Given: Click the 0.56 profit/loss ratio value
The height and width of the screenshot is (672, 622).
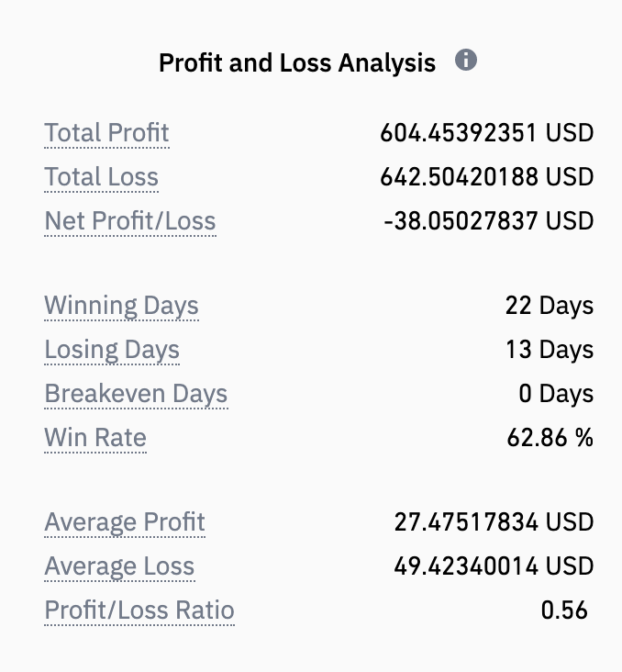Looking at the screenshot, I should point(564,610).
